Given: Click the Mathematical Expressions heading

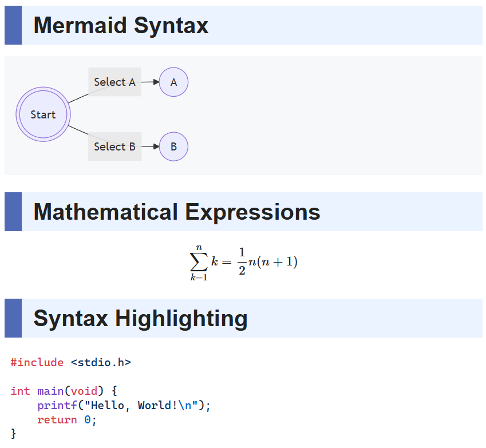Looking at the screenshot, I should click(177, 212).
